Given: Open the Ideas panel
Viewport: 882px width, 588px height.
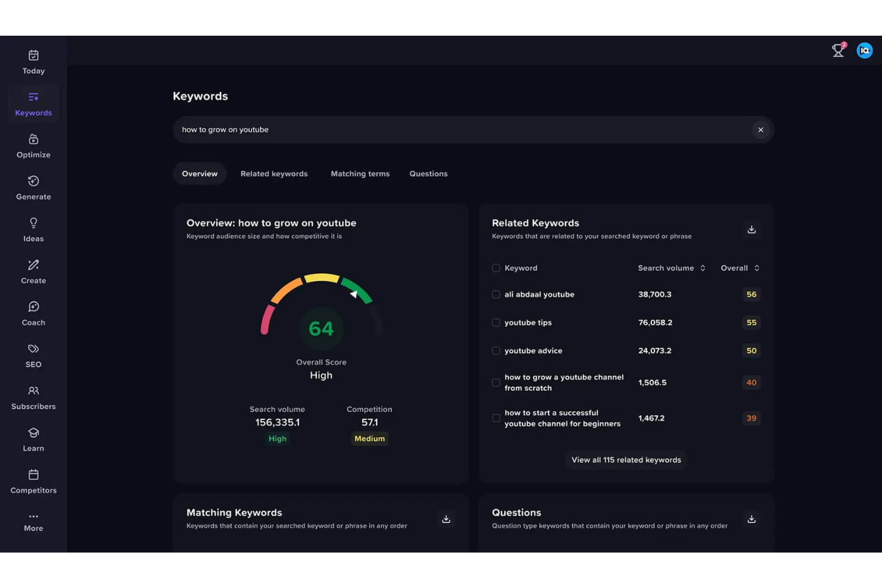Looking at the screenshot, I should pos(33,229).
